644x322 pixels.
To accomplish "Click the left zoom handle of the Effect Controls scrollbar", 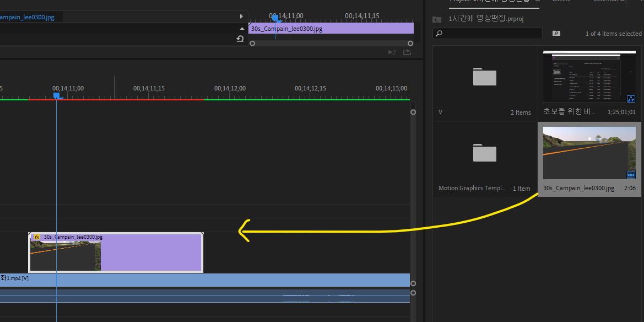I will (252, 43).
